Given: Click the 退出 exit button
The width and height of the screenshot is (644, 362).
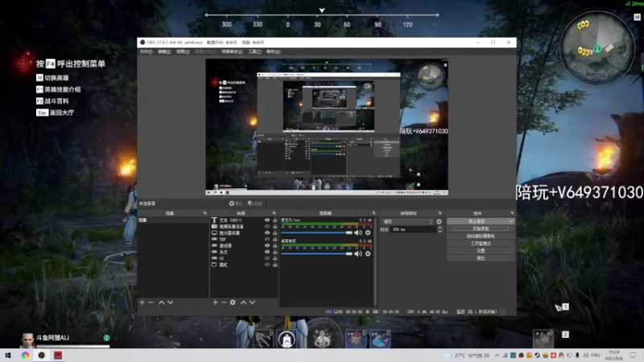Looking at the screenshot, I should (x=481, y=258).
